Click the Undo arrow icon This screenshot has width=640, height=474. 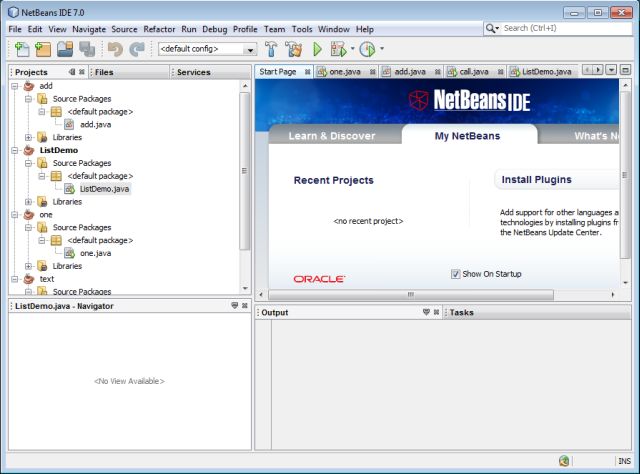115,49
